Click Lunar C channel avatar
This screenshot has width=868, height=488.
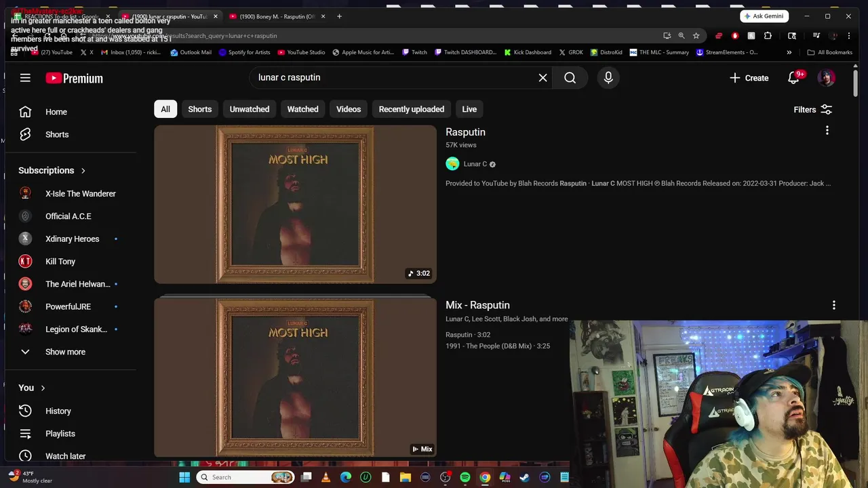452,164
